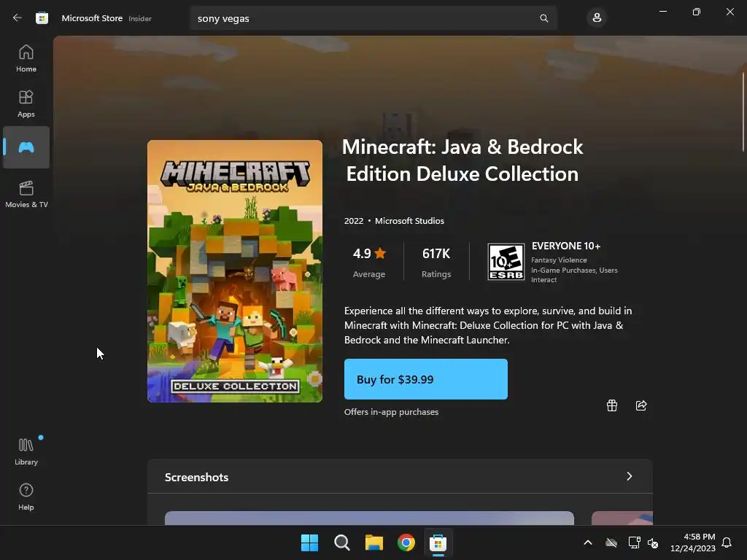Image resolution: width=747 pixels, height=560 pixels.
Task: Show hidden system tray icons
Action: [x=588, y=542]
